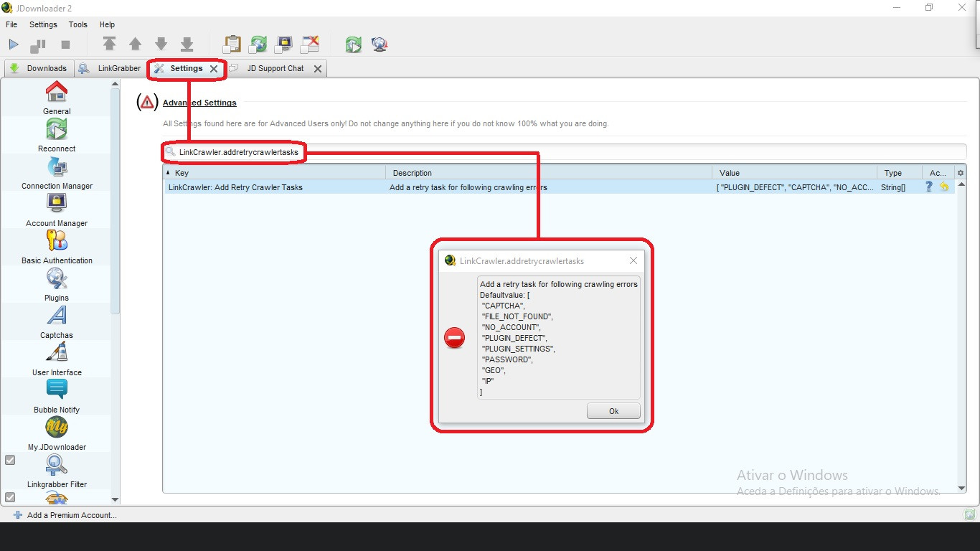980x551 pixels.
Task: Open Connection Manager settings
Action: point(57,172)
